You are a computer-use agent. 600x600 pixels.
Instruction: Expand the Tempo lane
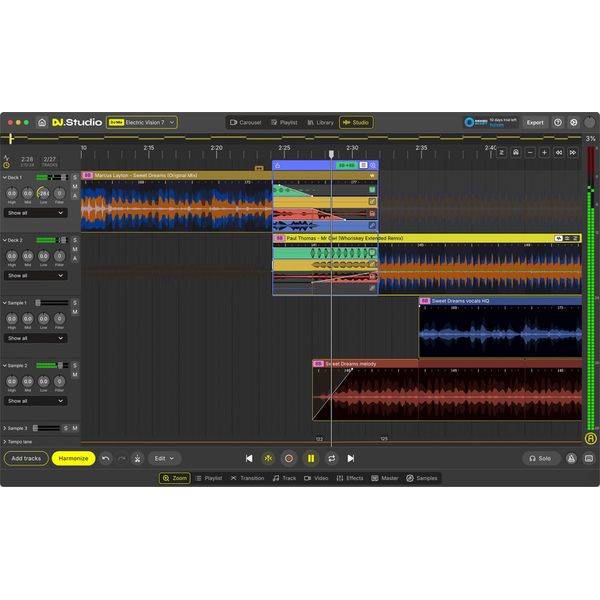5,442
